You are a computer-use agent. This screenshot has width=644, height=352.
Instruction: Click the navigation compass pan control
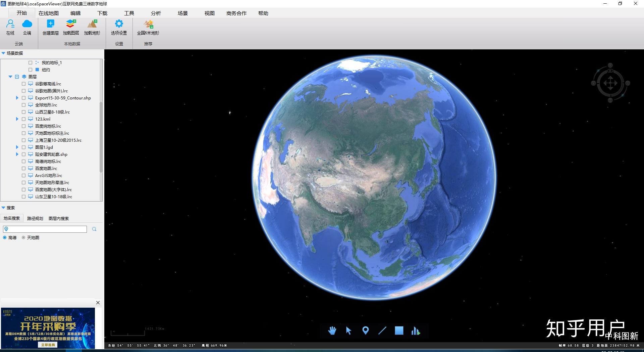[x=610, y=83]
